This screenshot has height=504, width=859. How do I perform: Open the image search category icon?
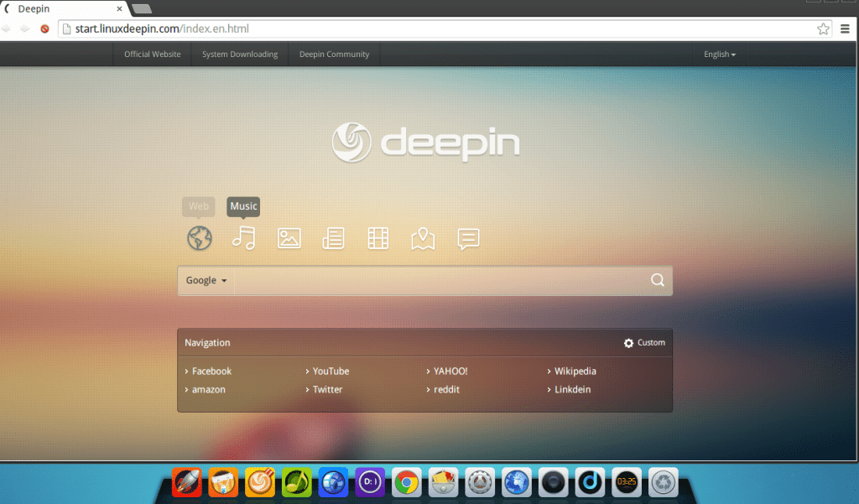click(289, 238)
